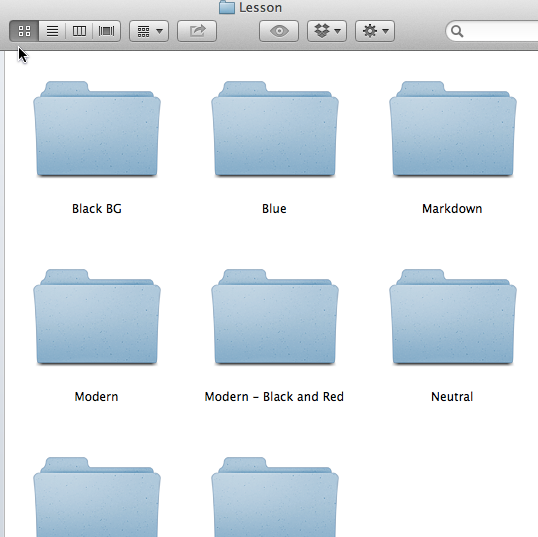Switch to Cover Flow view
Screen dimensions: 538x537
point(106,31)
